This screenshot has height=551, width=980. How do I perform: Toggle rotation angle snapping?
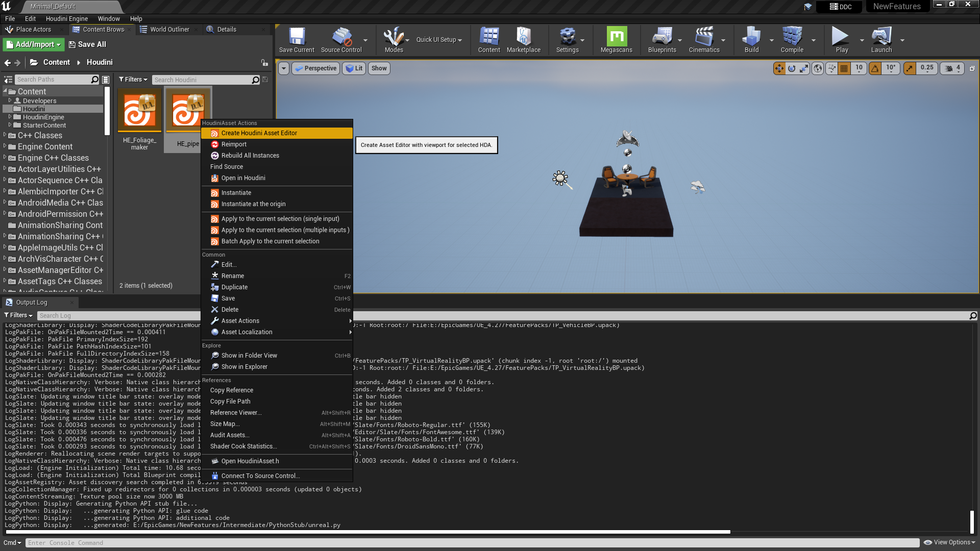tap(875, 68)
